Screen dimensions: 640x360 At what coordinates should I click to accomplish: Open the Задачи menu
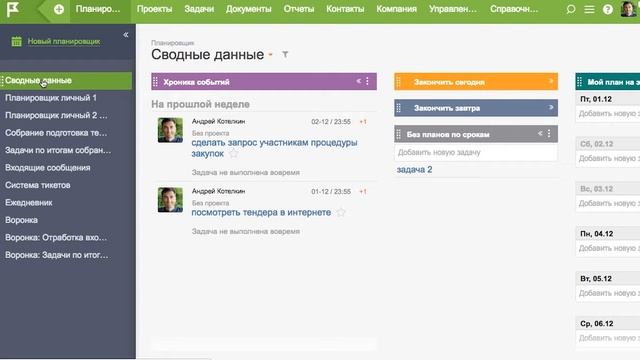(x=199, y=9)
